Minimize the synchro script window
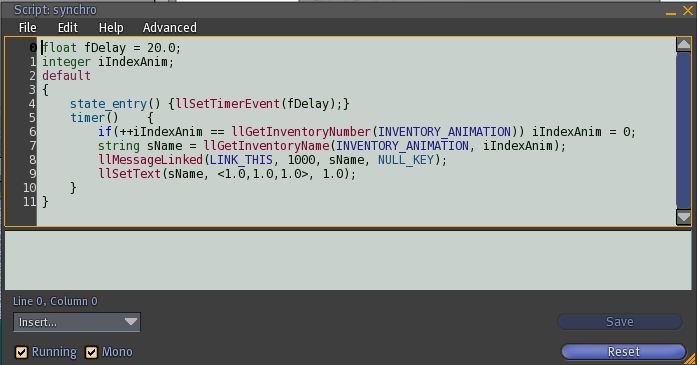This screenshot has height=365, width=697. 671,12
